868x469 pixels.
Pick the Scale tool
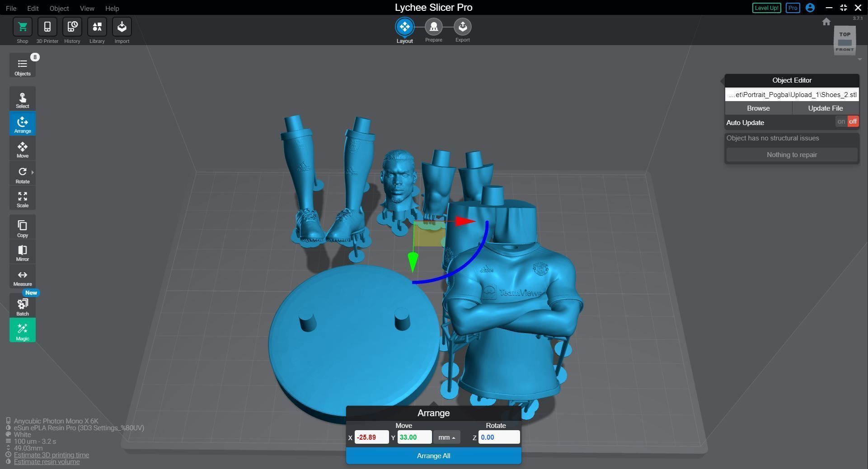coord(22,199)
